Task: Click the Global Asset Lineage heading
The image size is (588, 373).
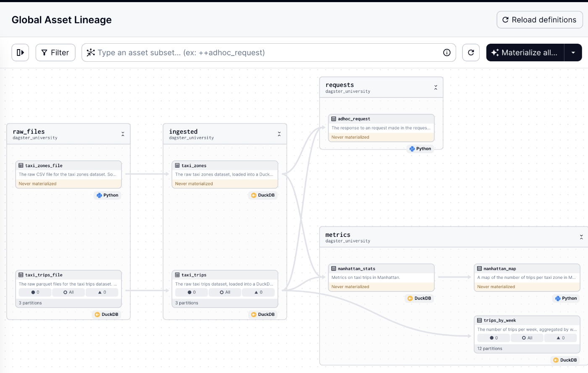Action: (62, 20)
